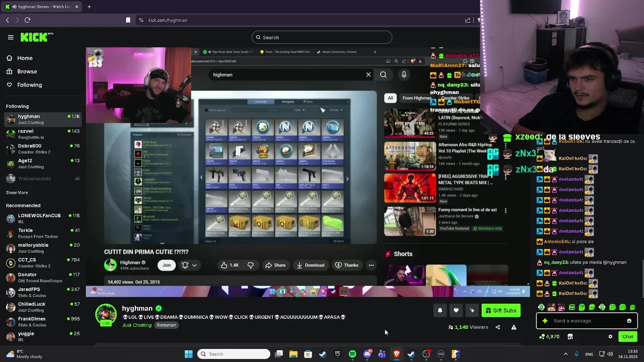Click the 1,140 Viewers count
This screenshot has height=362, width=644.
tap(468, 327)
